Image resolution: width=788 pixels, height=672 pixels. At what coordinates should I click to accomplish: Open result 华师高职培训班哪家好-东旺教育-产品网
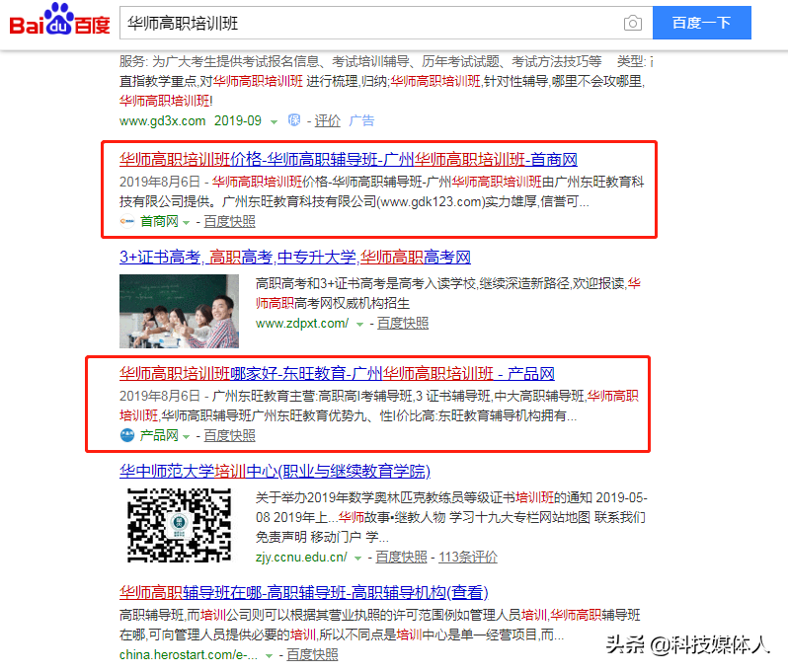337,374
